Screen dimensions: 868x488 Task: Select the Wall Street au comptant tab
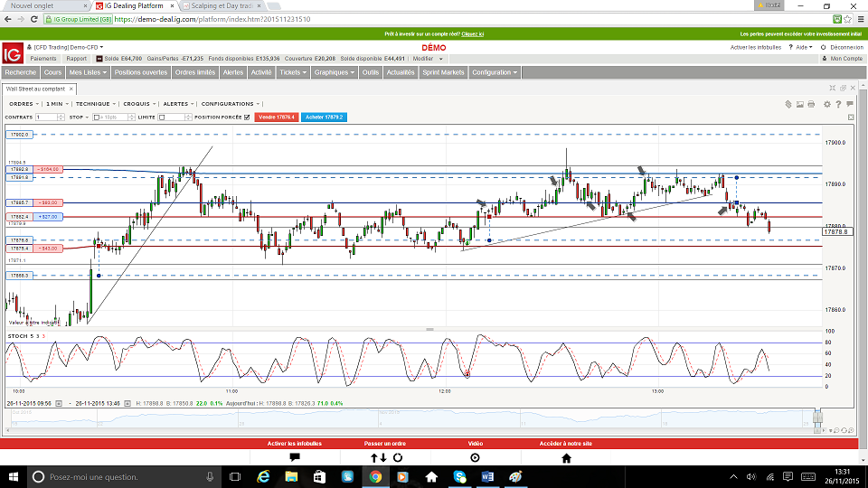[36, 89]
